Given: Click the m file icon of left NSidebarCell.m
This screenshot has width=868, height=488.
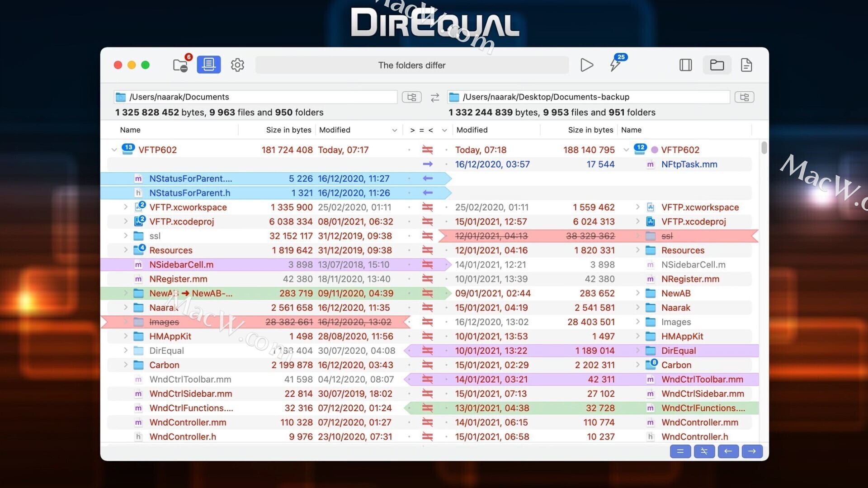Looking at the screenshot, I should point(138,264).
